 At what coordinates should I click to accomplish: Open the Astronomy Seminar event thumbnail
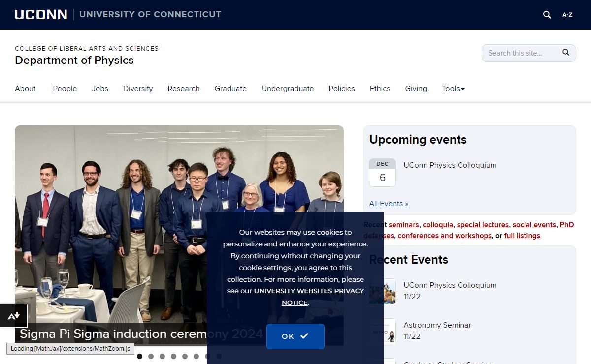[383, 332]
